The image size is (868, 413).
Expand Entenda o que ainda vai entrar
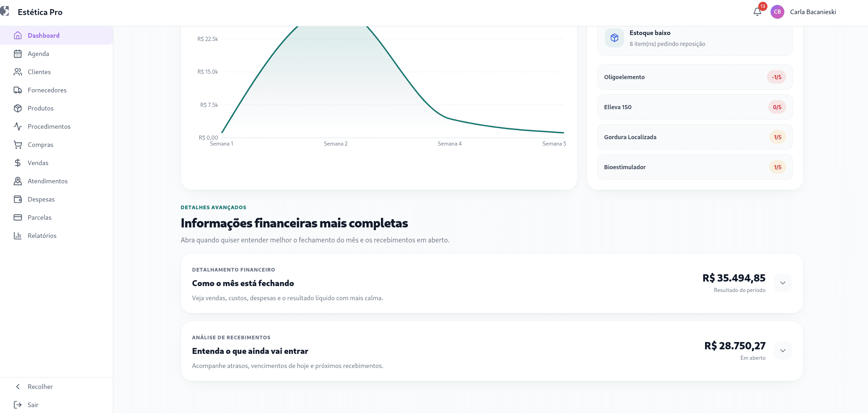click(x=783, y=351)
